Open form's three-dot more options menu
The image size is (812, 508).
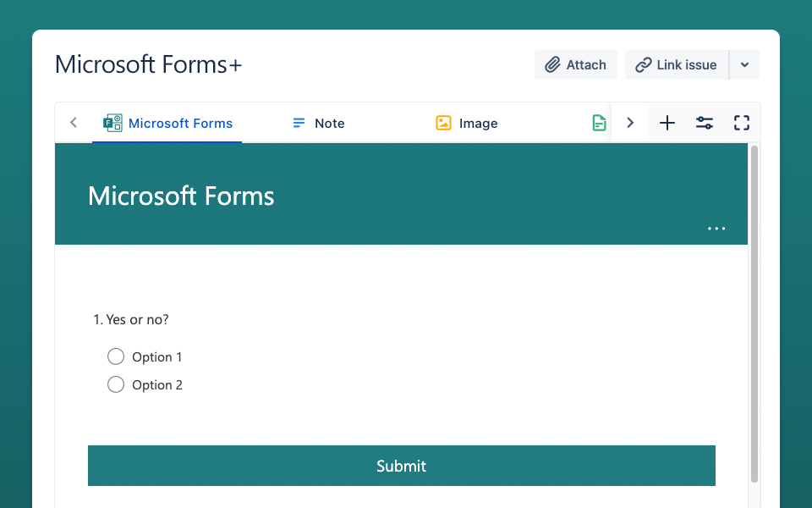tap(716, 229)
